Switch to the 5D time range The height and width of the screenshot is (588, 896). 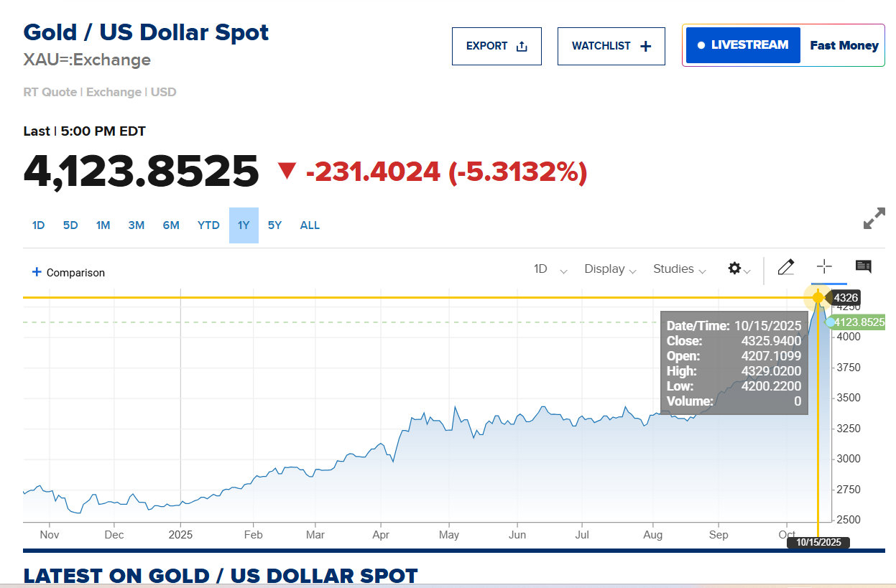point(70,225)
